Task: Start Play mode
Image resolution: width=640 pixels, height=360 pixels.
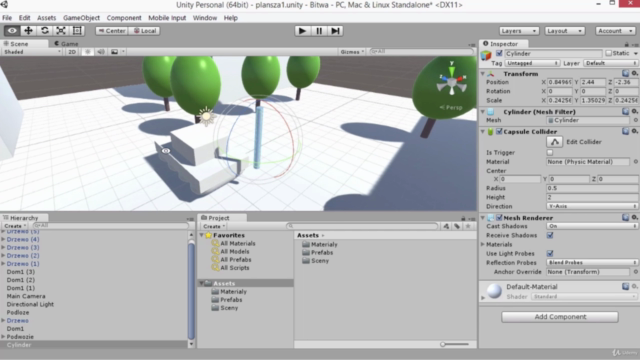Action: point(302,31)
